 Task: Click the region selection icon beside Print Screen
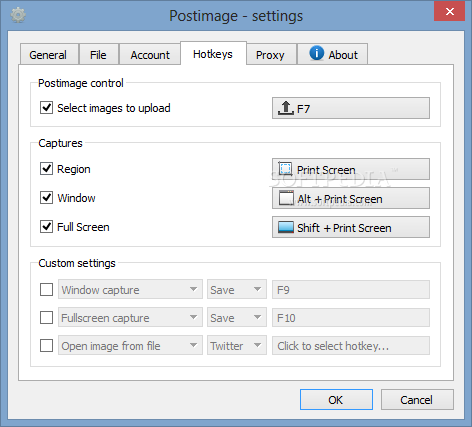tap(285, 169)
